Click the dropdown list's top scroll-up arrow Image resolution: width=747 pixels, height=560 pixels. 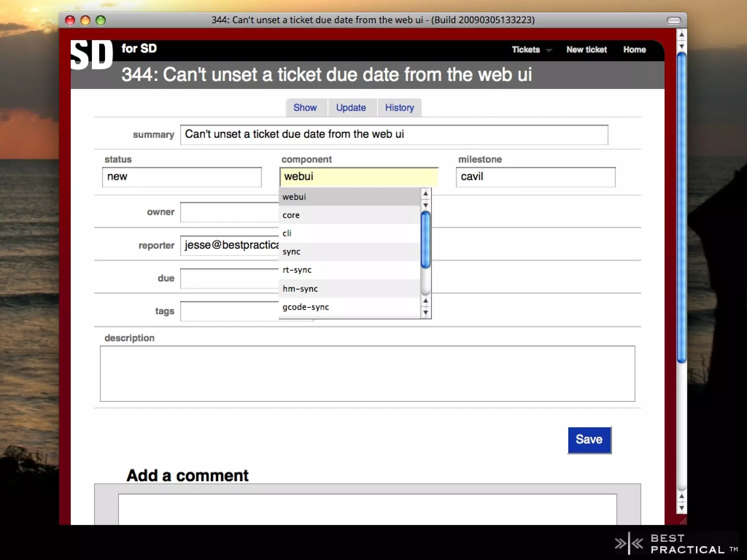pos(426,194)
